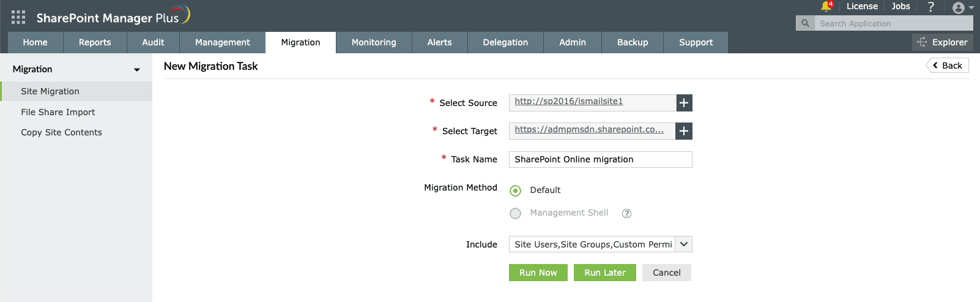Click the plus icon beside Select Target
Screen dimensions: 980x302
tap(684, 131)
